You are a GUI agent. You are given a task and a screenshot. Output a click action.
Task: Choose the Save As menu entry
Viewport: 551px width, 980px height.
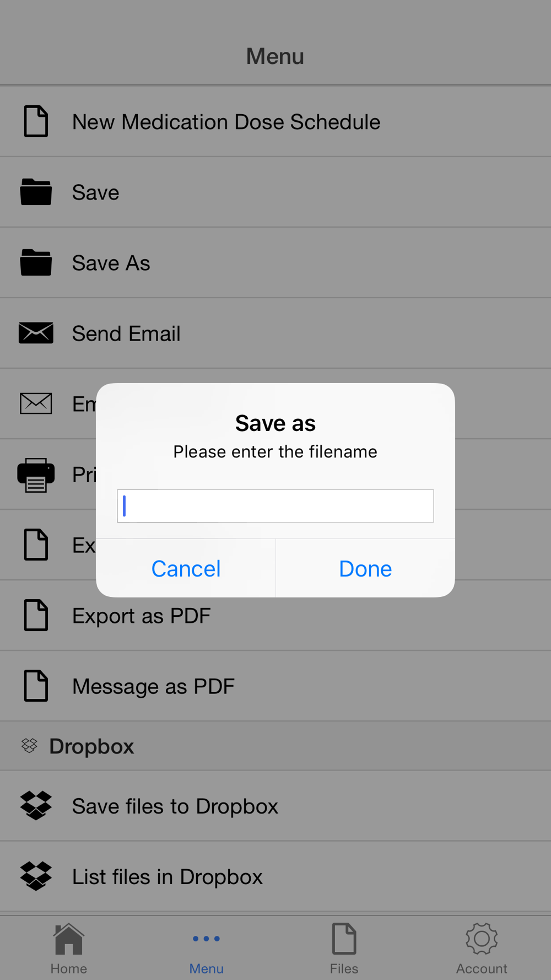click(x=275, y=263)
